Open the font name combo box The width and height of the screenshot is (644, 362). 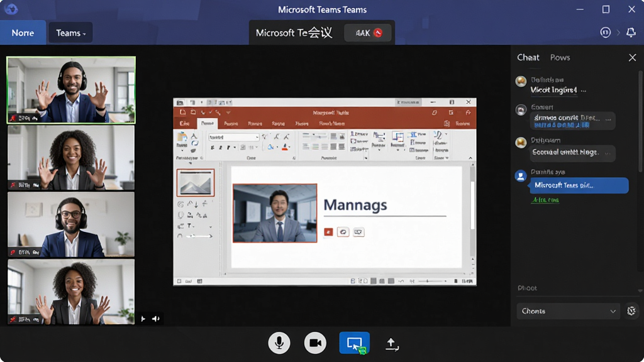tap(234, 137)
